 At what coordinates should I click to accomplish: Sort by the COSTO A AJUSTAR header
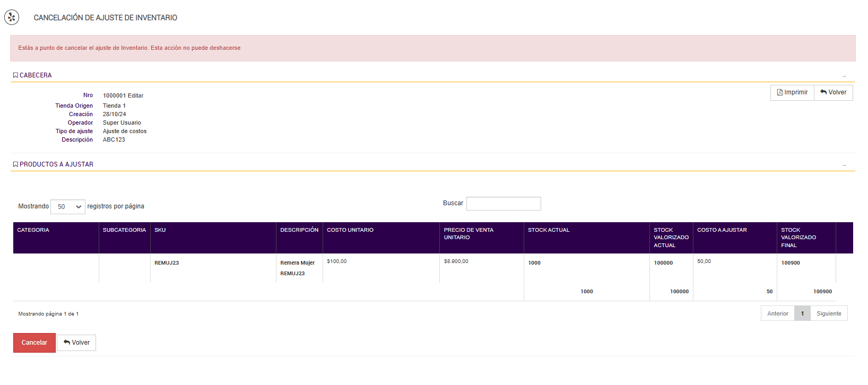point(735,238)
